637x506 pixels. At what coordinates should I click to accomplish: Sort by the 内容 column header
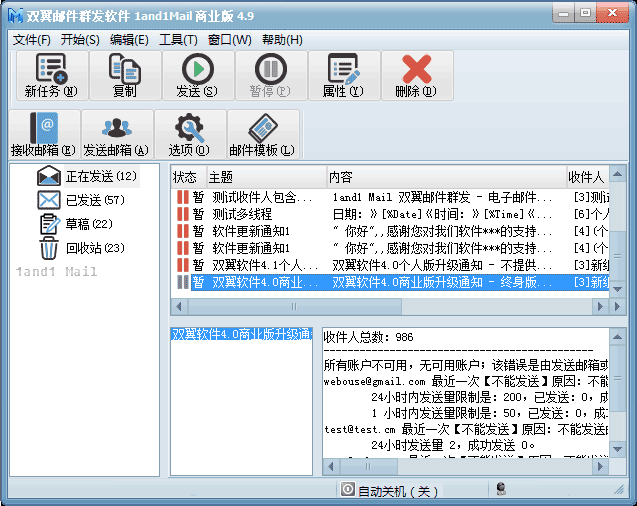point(447,177)
